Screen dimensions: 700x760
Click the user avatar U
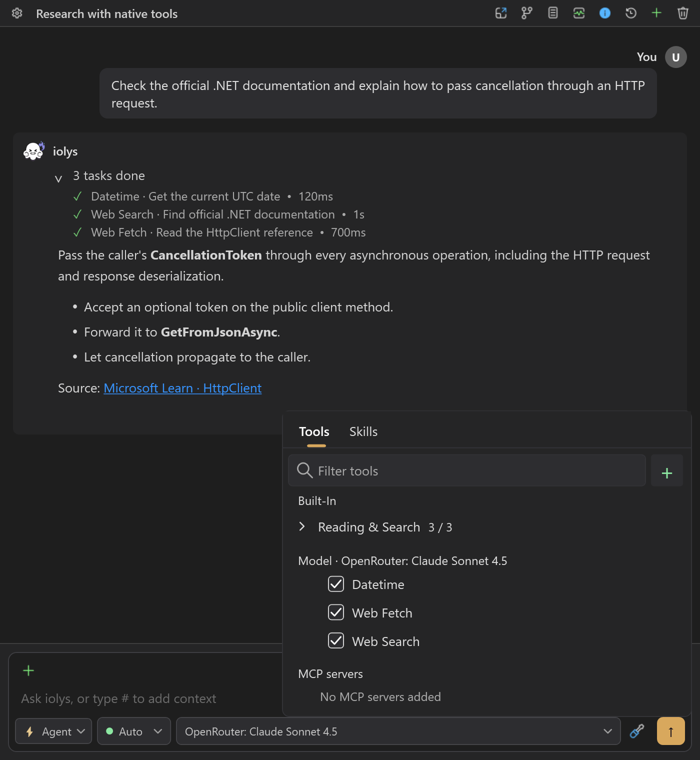pos(676,57)
